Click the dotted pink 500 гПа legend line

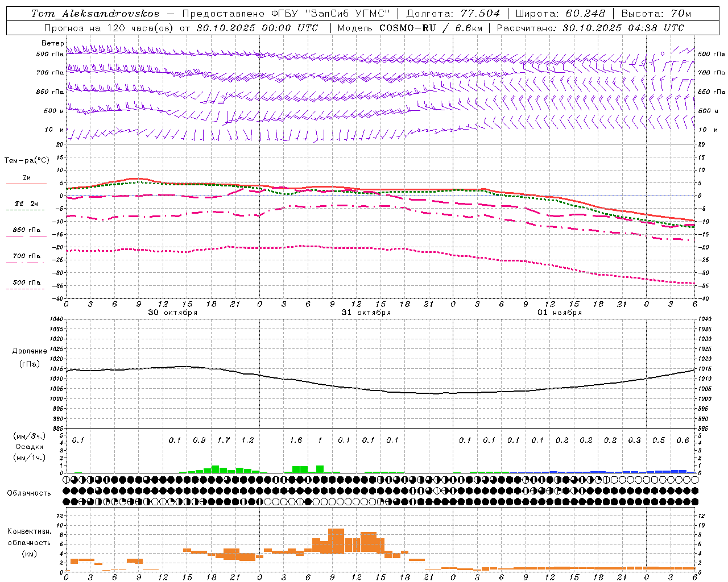(25, 289)
